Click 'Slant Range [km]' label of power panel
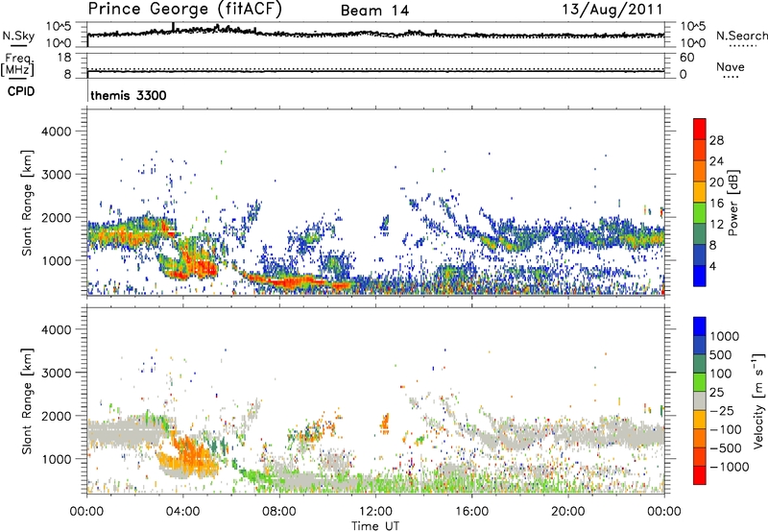The image size is (768, 532). (x=28, y=203)
